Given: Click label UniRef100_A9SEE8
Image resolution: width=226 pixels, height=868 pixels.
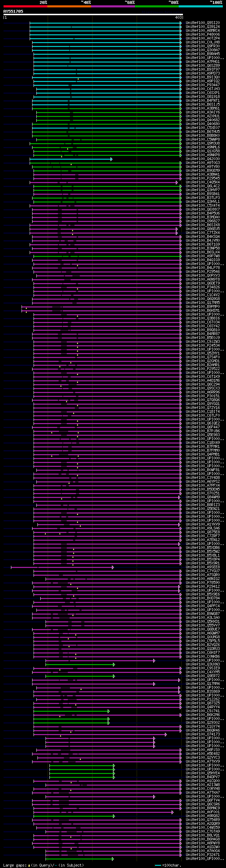Looking at the screenshot, I should 203,567.
